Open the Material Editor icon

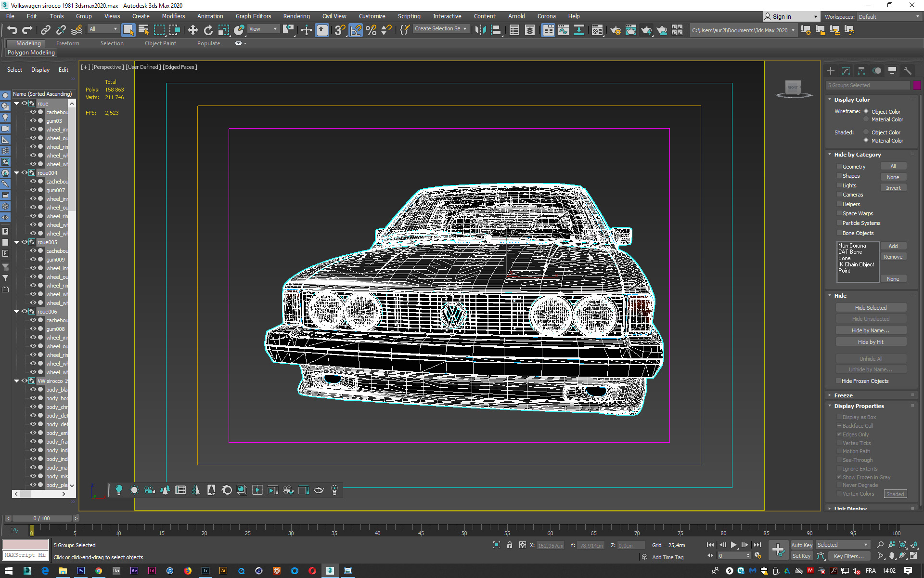[x=597, y=30]
